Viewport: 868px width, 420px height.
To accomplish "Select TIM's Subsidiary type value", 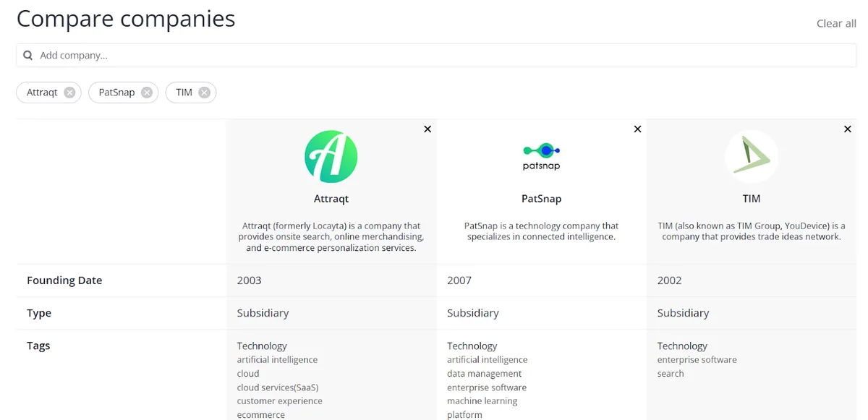I will pyautogui.click(x=683, y=313).
